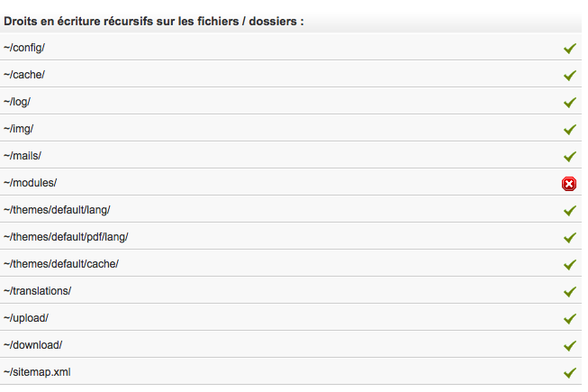Image resolution: width=588 pixels, height=392 pixels.
Task: Click the ~/upload/ folder label
Action: [x=26, y=318]
